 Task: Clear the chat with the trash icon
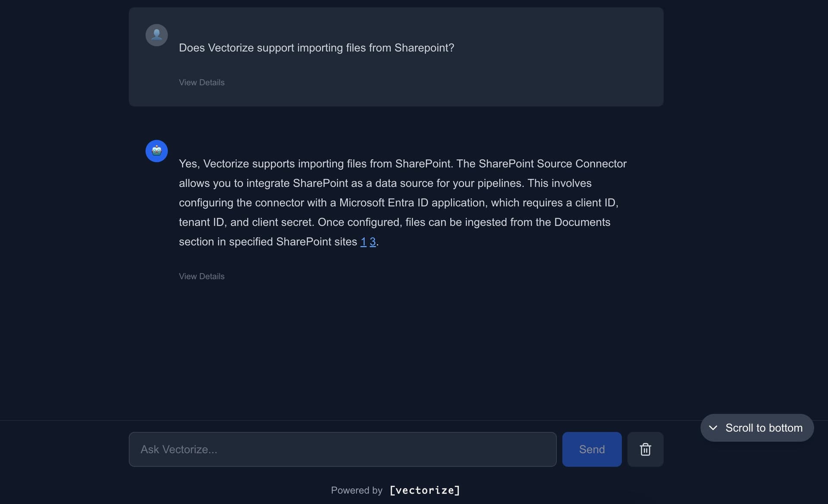[645, 449]
